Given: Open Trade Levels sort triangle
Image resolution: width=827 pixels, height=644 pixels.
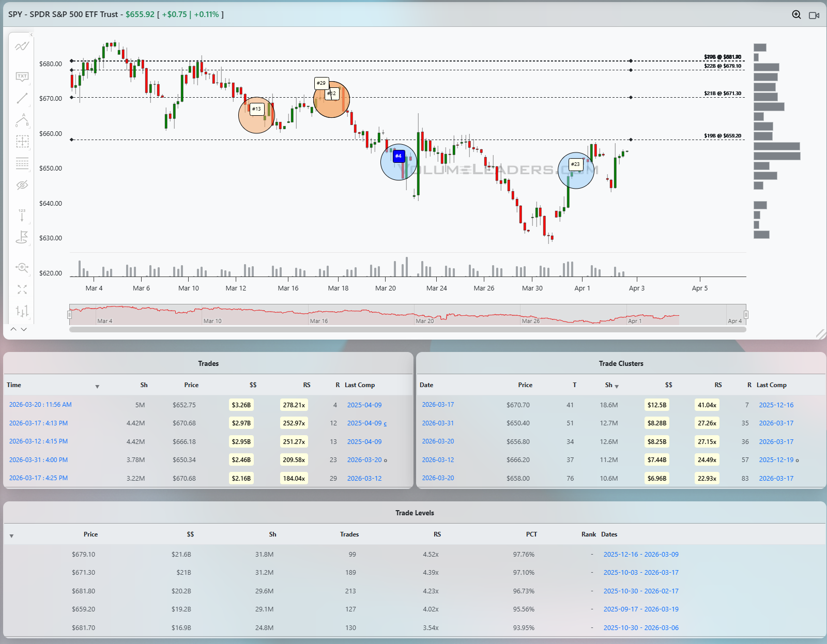Looking at the screenshot, I should click(11, 536).
